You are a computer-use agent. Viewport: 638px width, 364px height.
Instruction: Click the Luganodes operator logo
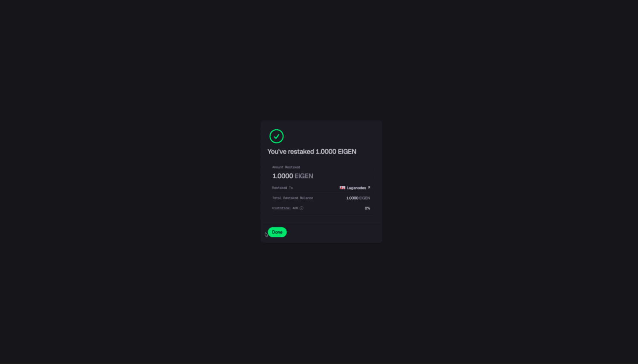click(x=342, y=188)
